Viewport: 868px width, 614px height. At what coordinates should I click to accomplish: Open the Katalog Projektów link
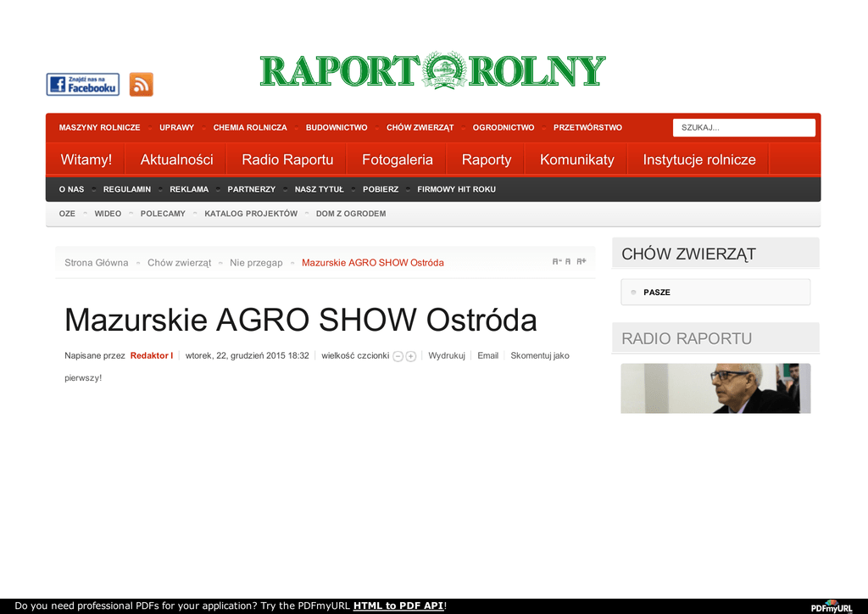(x=250, y=214)
